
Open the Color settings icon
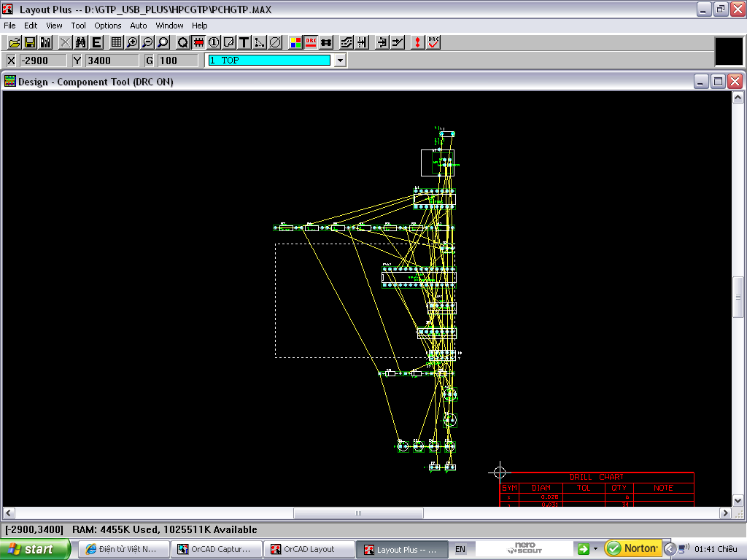tap(295, 43)
